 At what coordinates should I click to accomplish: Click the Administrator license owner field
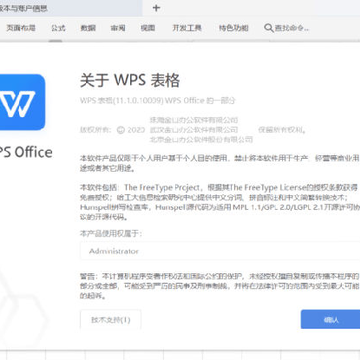click(x=220, y=251)
